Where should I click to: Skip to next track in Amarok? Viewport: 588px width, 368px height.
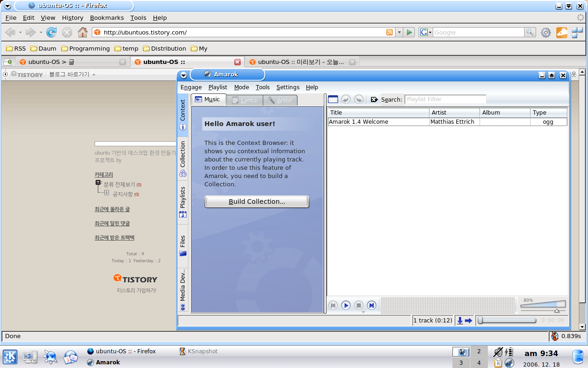click(372, 305)
